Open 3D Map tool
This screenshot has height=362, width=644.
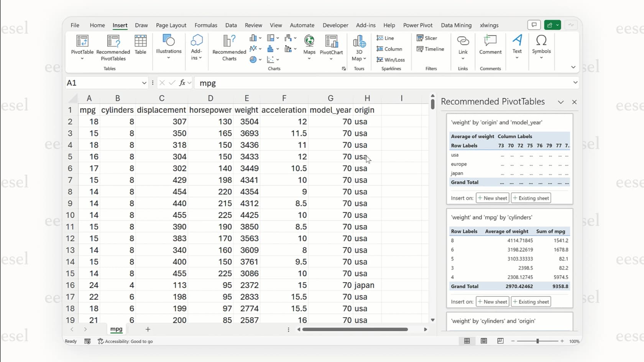pos(359,48)
